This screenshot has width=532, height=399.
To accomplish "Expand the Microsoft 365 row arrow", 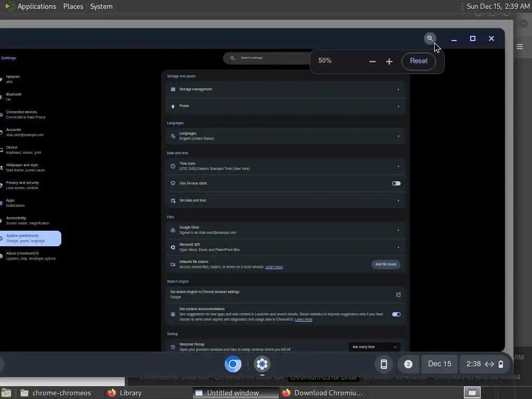I will pos(398,247).
